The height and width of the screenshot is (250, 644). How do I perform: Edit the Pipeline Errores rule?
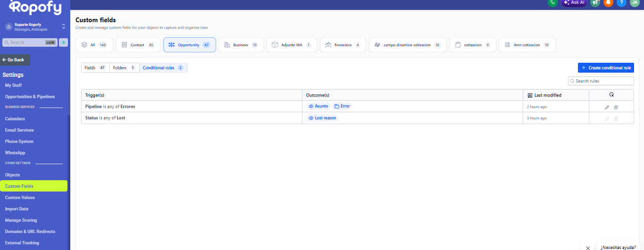click(x=607, y=107)
